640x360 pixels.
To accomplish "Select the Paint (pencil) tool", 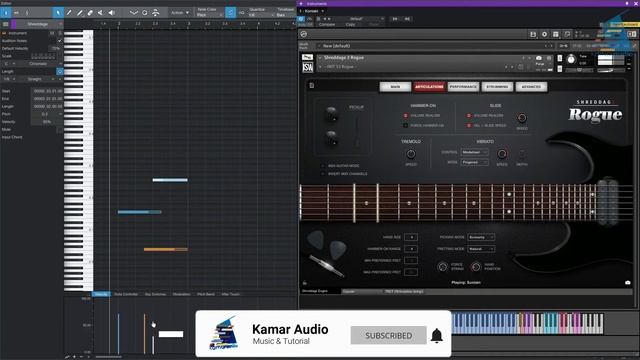I will [69, 13].
